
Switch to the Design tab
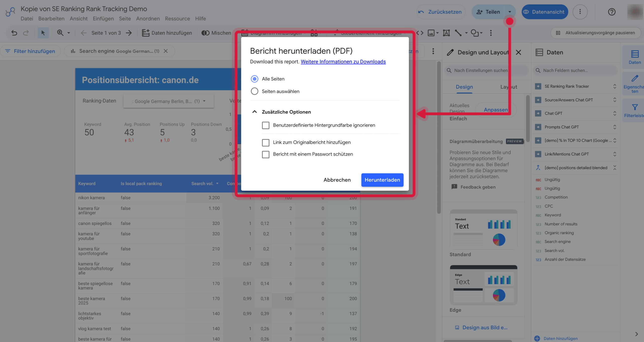(x=464, y=87)
